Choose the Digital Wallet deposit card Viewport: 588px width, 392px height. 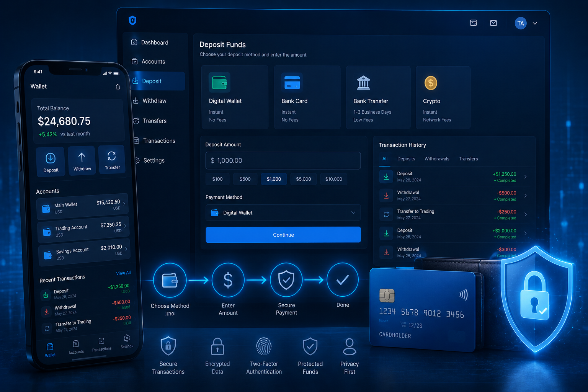coord(235,97)
